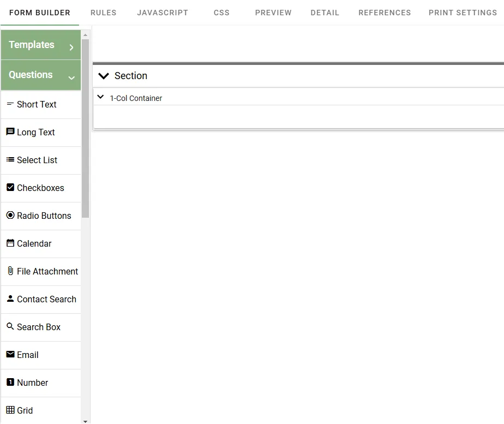504x424 pixels.
Task: Add a Grid element to the form
Action: pyautogui.click(x=25, y=410)
